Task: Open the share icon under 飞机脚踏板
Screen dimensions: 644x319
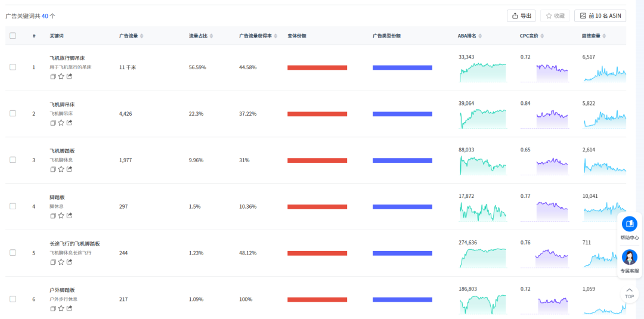Action: pyautogui.click(x=69, y=169)
